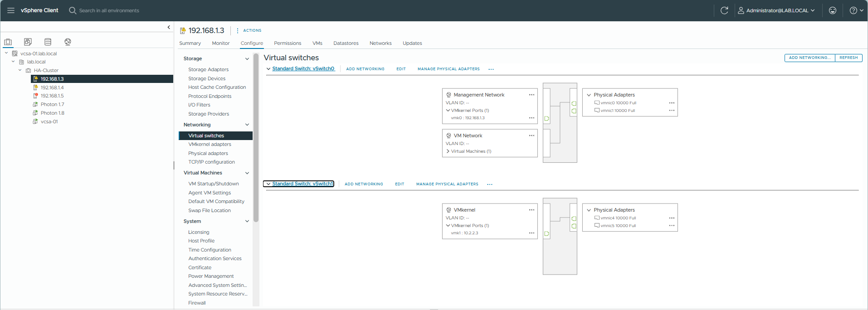Image resolution: width=868 pixels, height=310 pixels.
Task: Click top-right ADD NETWORKING... button
Action: point(810,58)
